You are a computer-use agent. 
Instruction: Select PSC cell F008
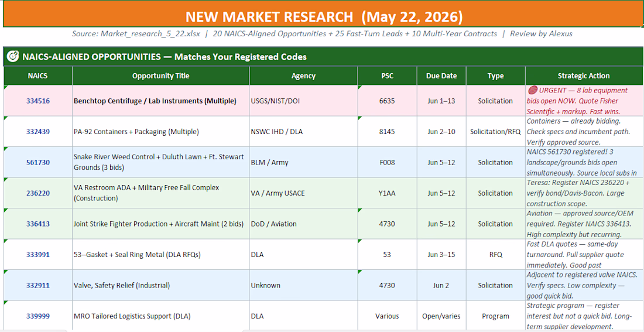388,162
